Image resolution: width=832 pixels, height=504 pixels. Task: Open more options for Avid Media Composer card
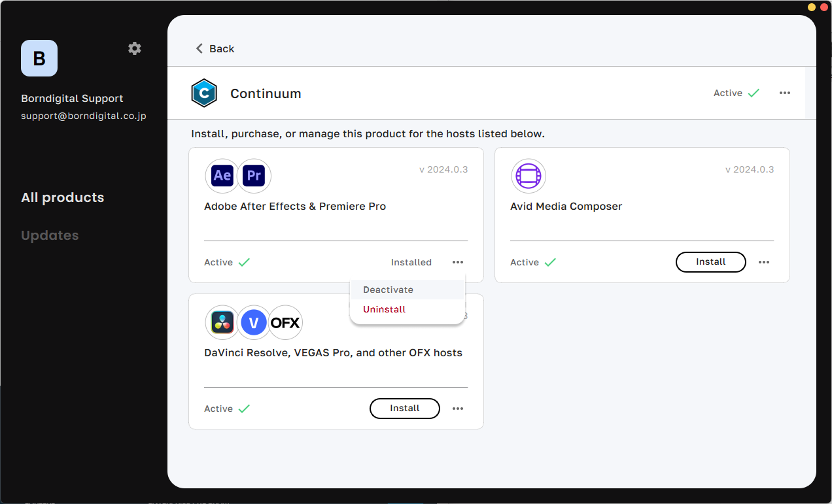pos(764,262)
